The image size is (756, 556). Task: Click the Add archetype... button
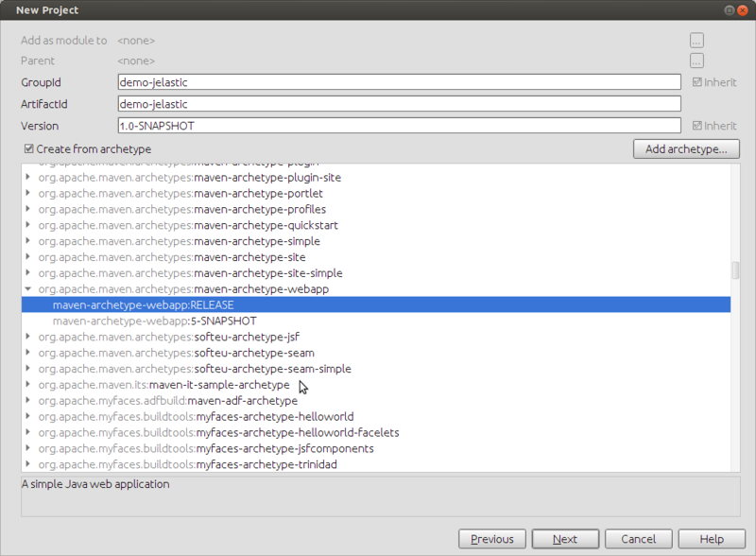(686, 149)
